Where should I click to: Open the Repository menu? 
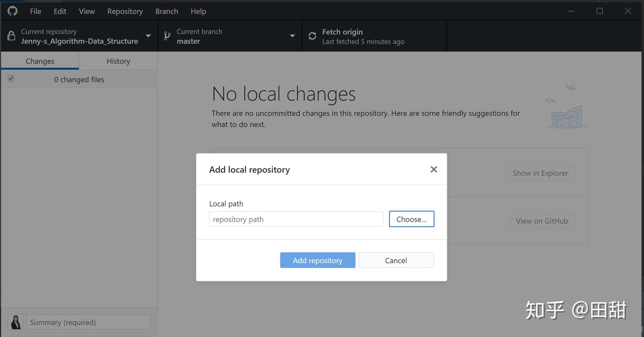(x=125, y=11)
